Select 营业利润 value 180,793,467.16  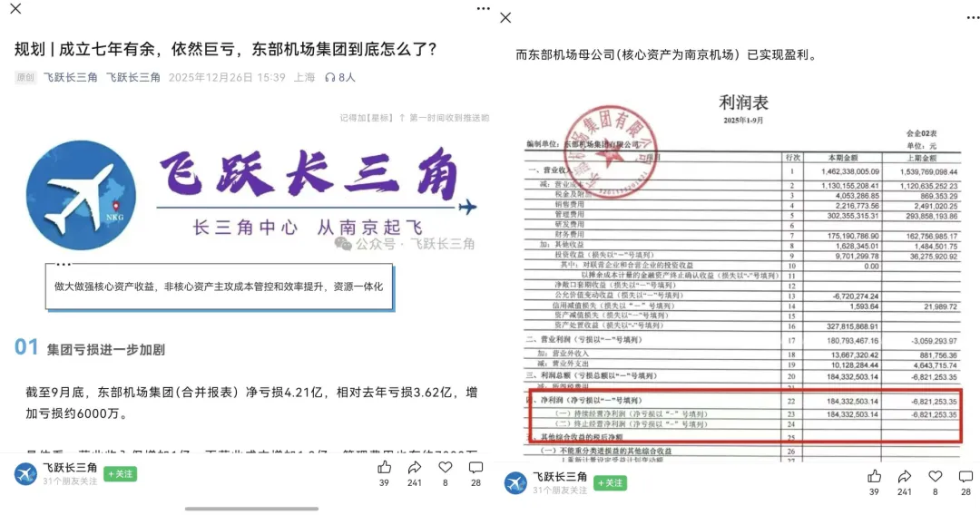pos(852,341)
